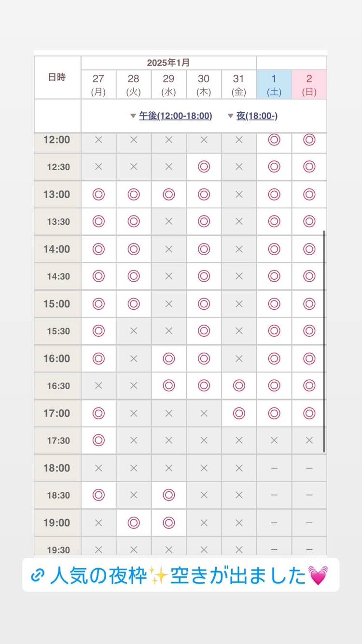Book Tuesday 28 at 19:00 slot

[x=134, y=523]
